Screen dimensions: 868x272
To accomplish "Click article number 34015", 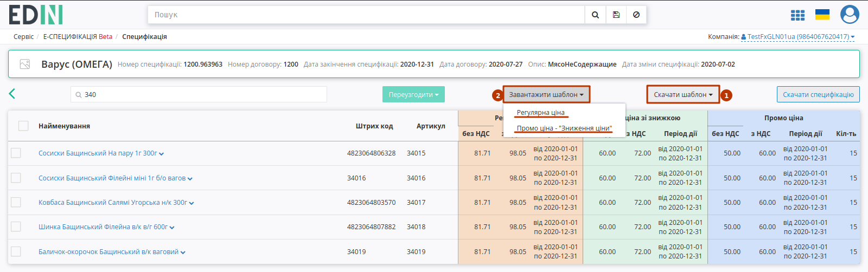I will [x=416, y=153].
